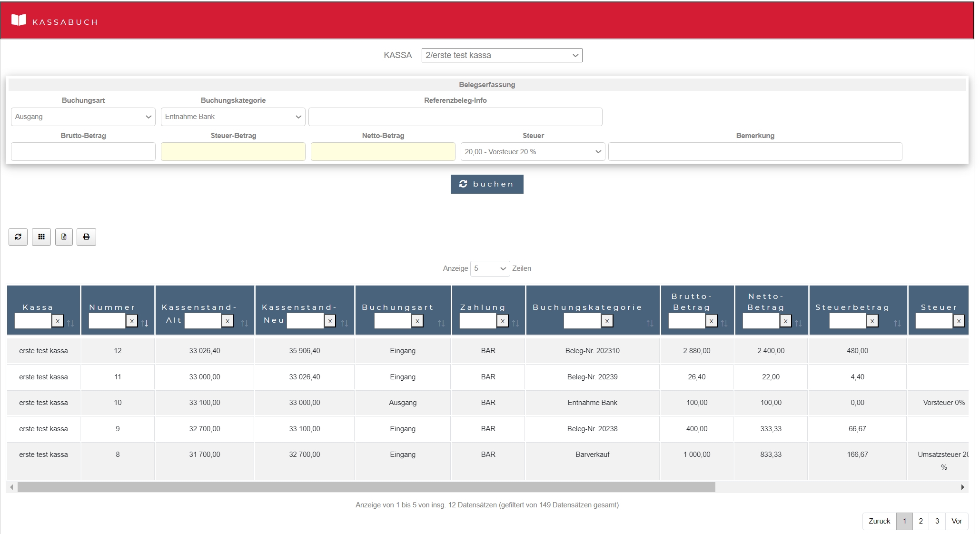The image size is (980, 534).
Task: Go to pagination page 3
Action: pos(937,521)
